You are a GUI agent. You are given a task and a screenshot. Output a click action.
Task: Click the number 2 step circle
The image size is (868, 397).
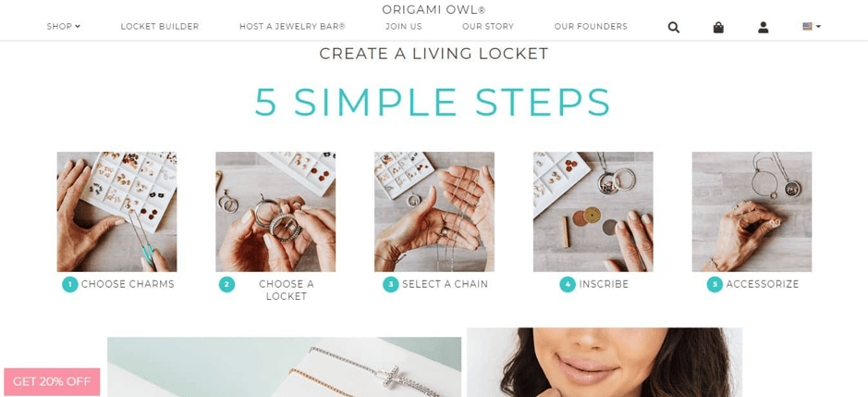tap(226, 284)
